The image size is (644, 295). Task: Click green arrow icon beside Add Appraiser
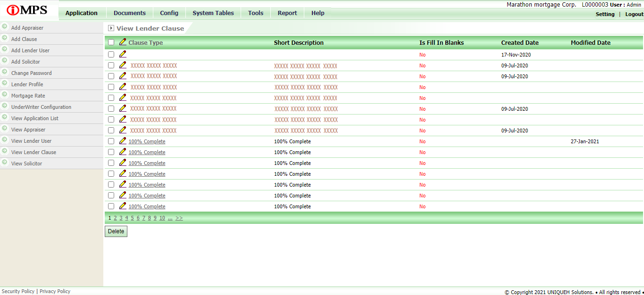click(5, 27)
